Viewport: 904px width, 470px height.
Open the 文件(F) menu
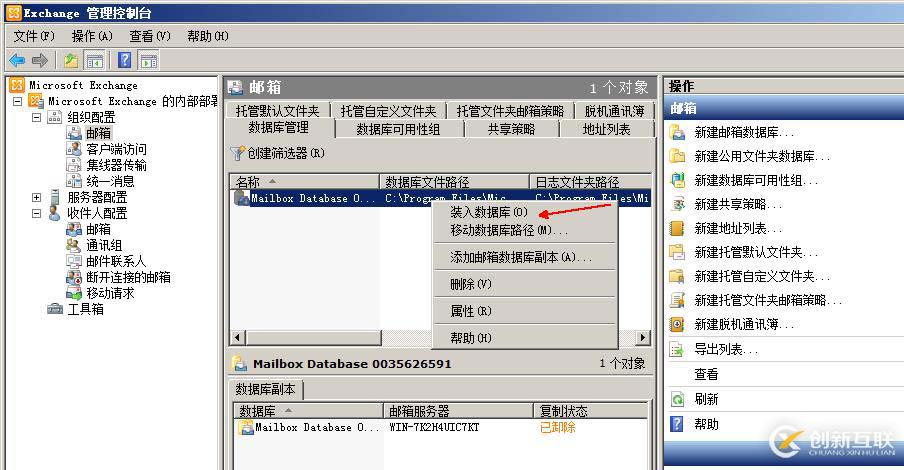click(34, 36)
